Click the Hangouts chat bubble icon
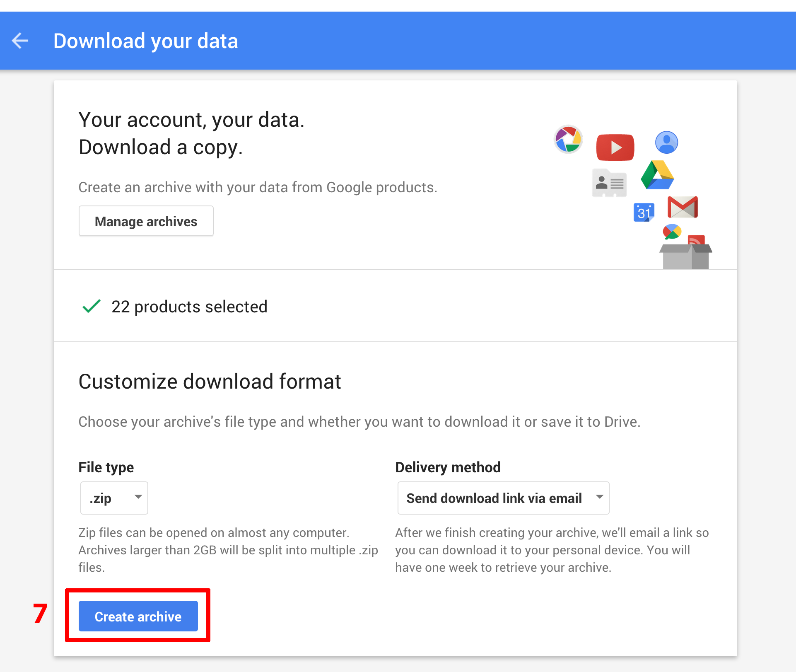796x672 pixels. 672,232
